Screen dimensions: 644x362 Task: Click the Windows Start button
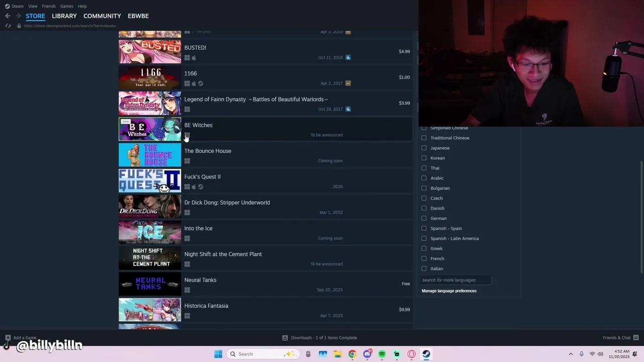(218, 354)
